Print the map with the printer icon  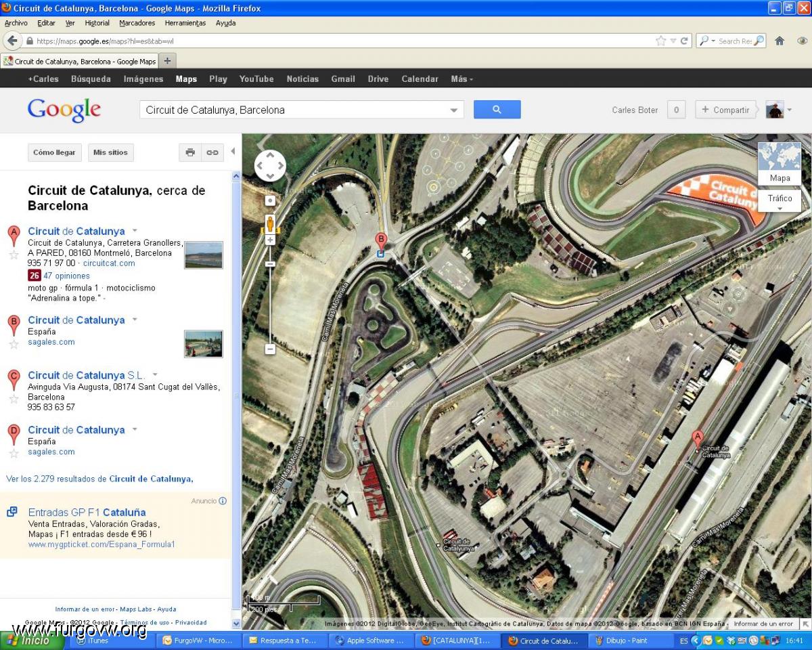(190, 152)
